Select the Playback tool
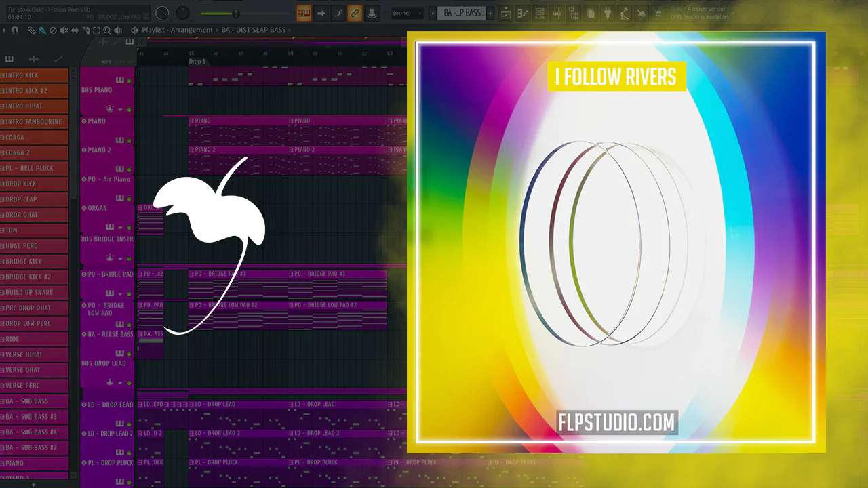Viewport: 868px width, 488px height. click(x=118, y=30)
